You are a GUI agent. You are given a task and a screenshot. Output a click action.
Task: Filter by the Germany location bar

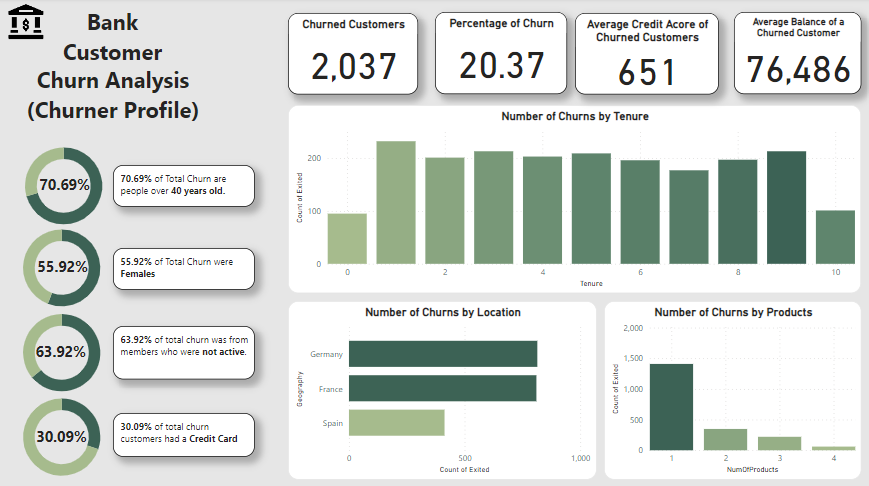click(443, 354)
